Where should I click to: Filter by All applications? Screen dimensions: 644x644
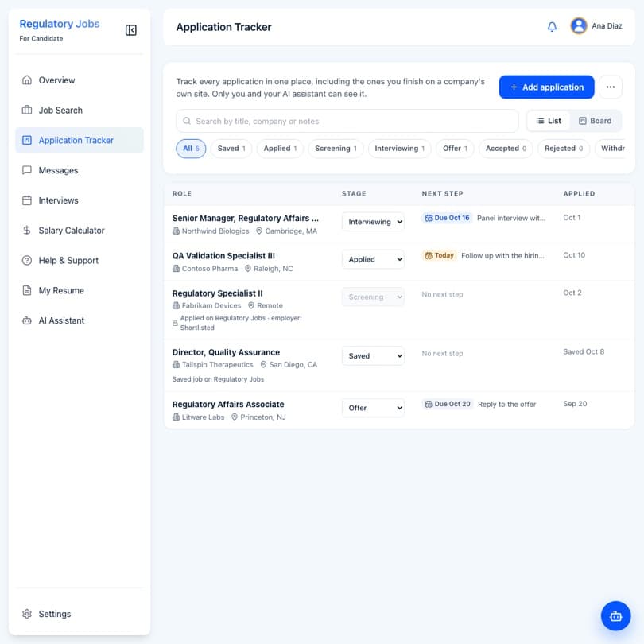click(191, 148)
